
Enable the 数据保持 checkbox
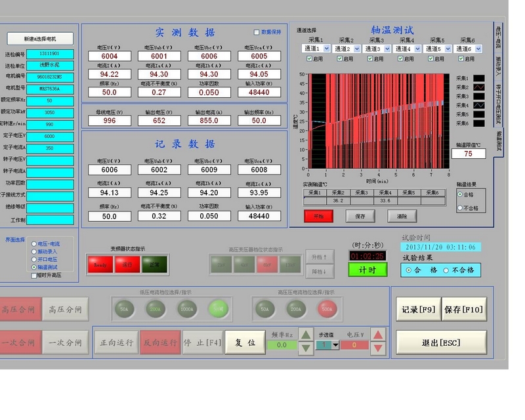point(257,32)
